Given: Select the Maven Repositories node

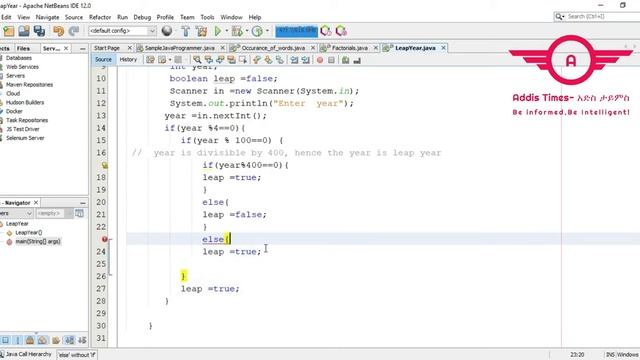Looking at the screenshot, I should (29, 84).
